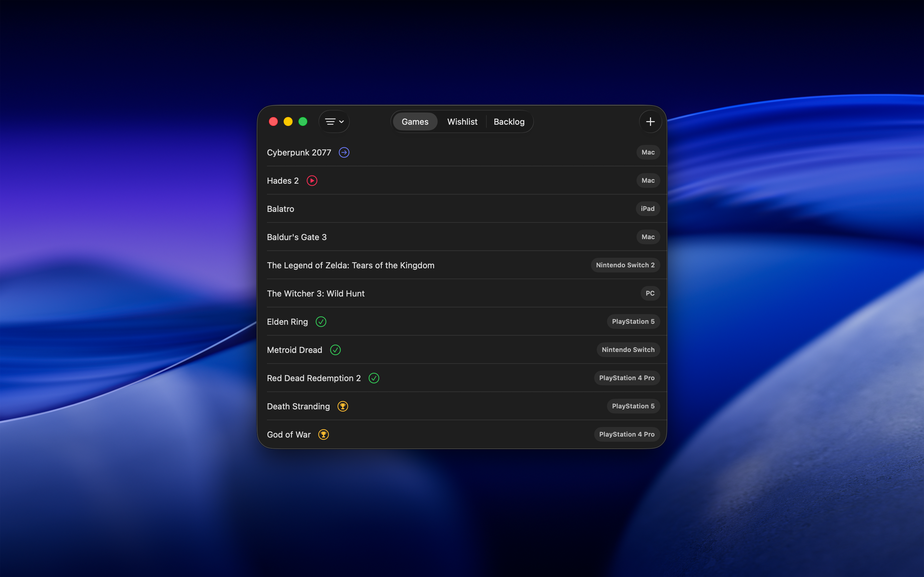Click the arrow status icon beside Cyberpunk 2077
The image size is (924, 577).
point(344,152)
